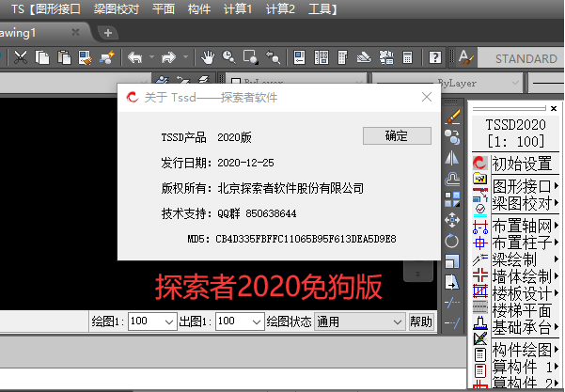Select the Erase tool in the Modify toolbar
The image size is (565, 392).
(452, 117)
